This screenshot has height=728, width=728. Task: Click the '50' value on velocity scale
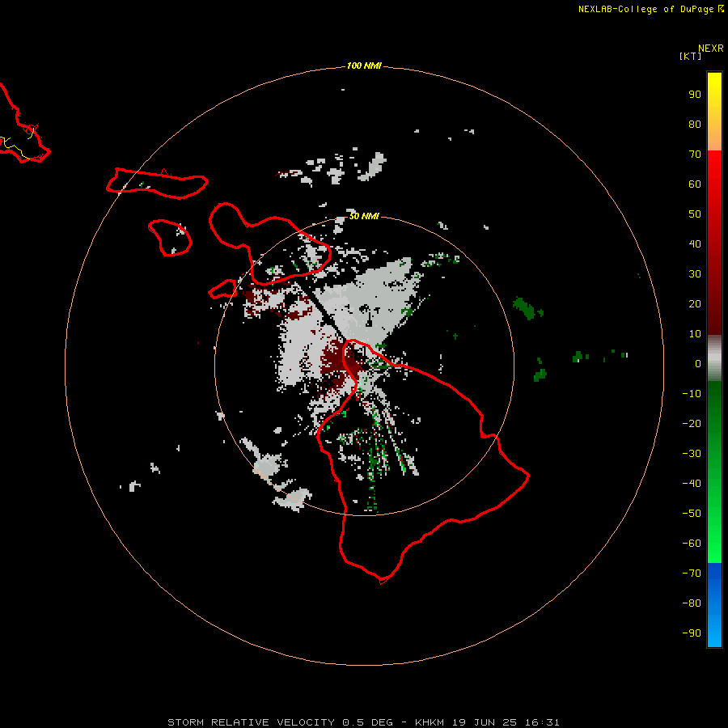click(x=695, y=214)
